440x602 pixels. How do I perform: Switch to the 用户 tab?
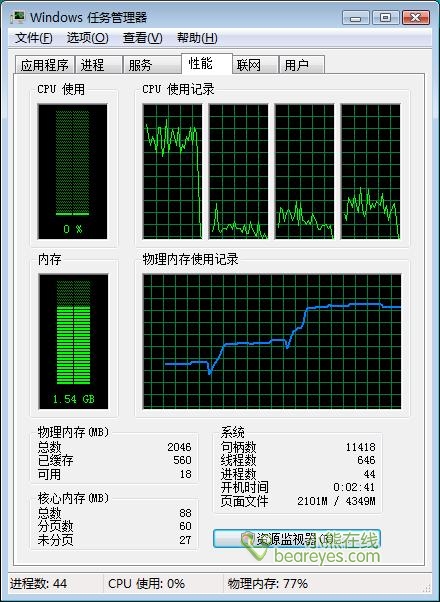click(302, 64)
